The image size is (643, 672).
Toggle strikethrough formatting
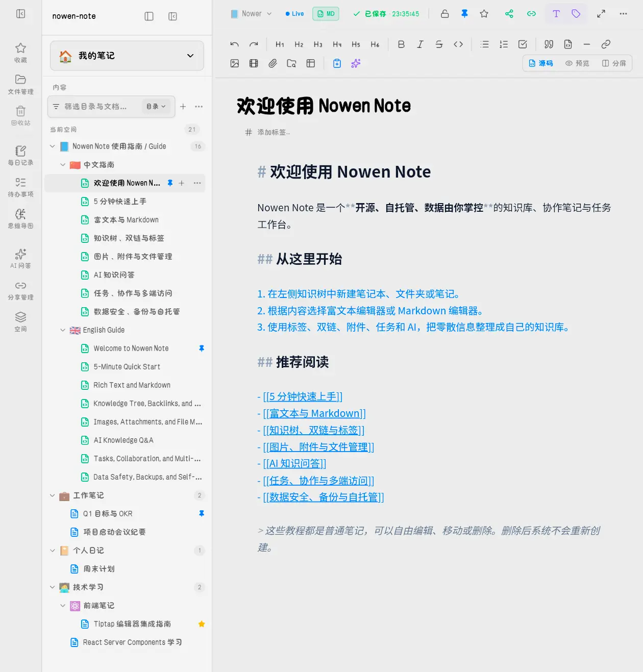pyautogui.click(x=439, y=44)
